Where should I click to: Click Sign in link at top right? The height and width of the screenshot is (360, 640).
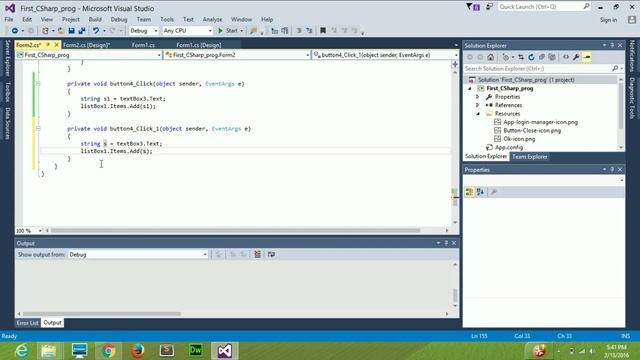point(609,20)
